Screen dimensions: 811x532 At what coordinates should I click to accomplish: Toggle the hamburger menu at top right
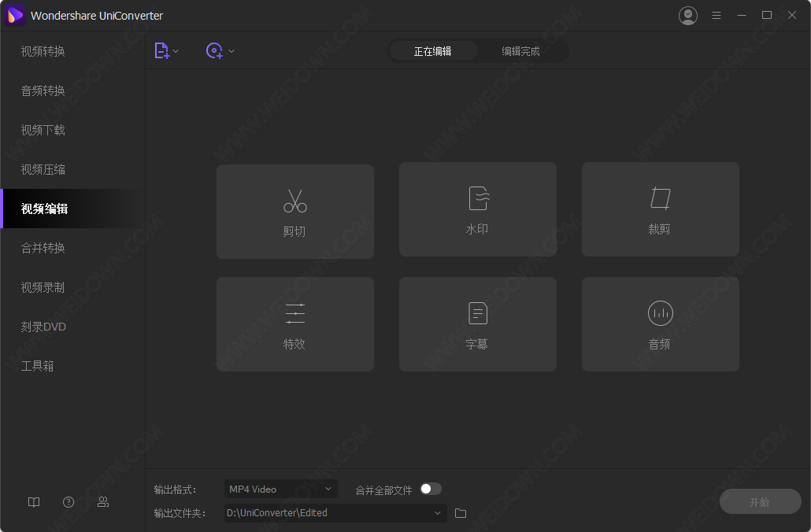[x=717, y=15]
